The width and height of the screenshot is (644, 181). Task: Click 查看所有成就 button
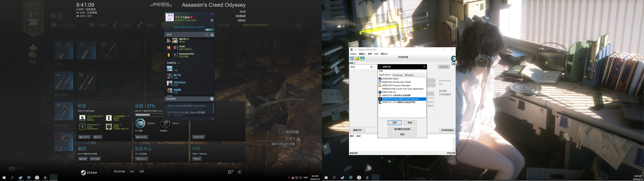point(142,137)
